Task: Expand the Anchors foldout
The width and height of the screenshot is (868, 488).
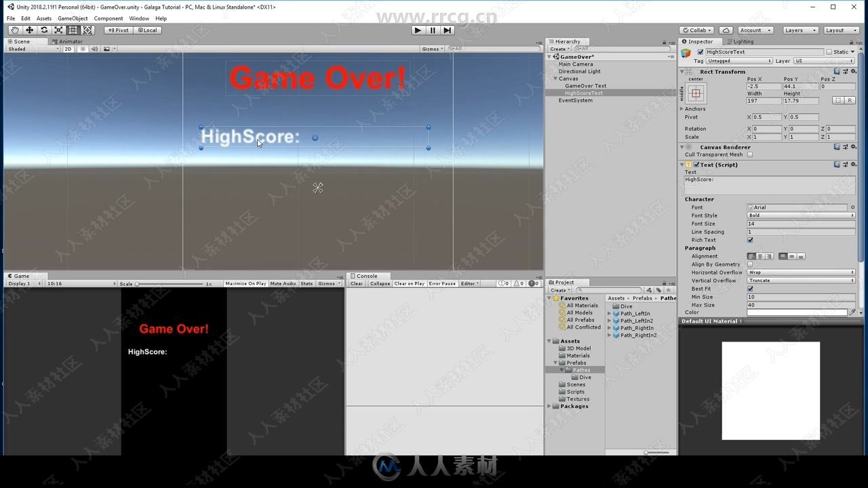Action: (x=682, y=108)
